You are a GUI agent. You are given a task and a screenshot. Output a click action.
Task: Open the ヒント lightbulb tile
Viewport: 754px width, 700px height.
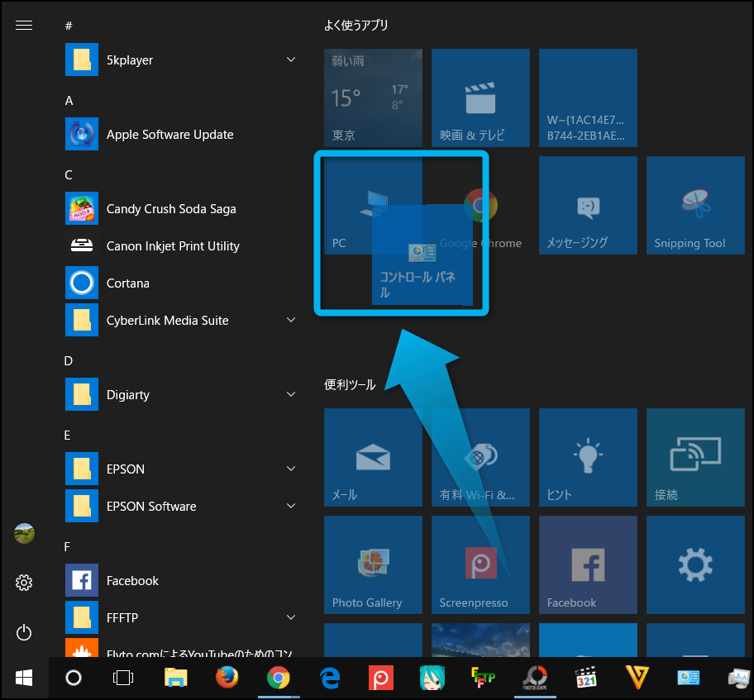point(587,457)
